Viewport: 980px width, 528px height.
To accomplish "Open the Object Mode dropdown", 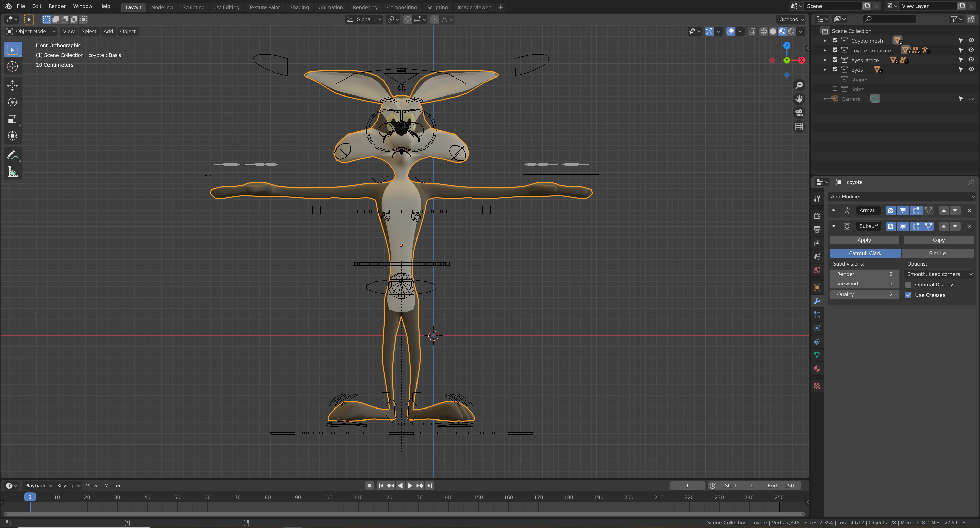I will click(x=30, y=31).
